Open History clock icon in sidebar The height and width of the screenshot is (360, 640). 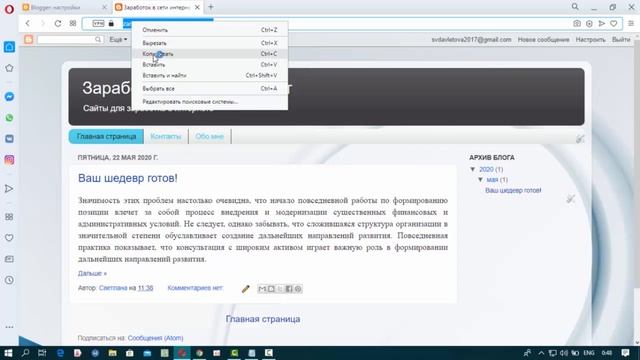point(9,280)
